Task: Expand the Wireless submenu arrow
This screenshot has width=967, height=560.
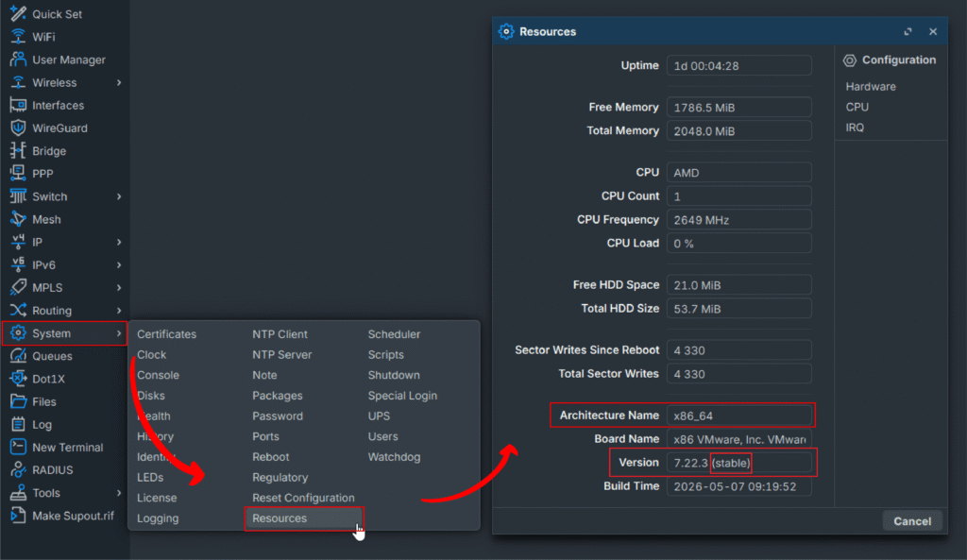Action: point(119,83)
